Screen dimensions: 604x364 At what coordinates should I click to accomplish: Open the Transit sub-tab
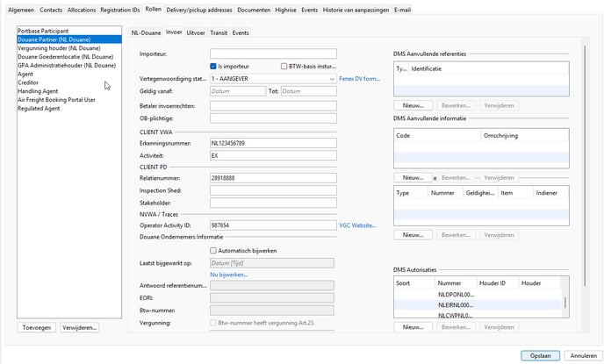pyautogui.click(x=219, y=33)
